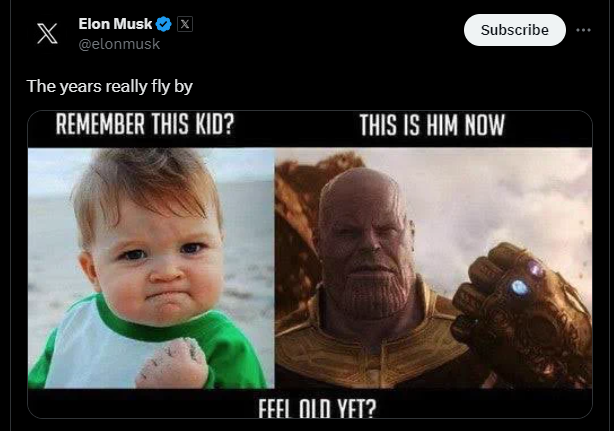The image size is (614, 431).
Task: Open the Elon Musk display name link
Action: pyautogui.click(x=115, y=24)
